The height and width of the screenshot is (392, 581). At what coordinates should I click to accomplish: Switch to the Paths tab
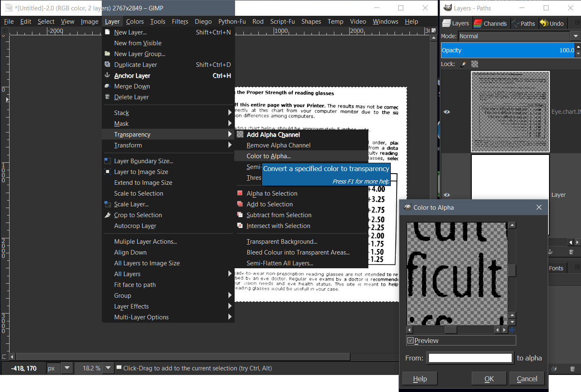(523, 23)
